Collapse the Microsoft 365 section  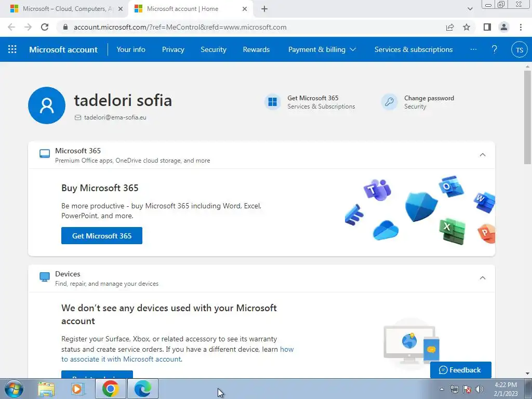pyautogui.click(x=483, y=155)
